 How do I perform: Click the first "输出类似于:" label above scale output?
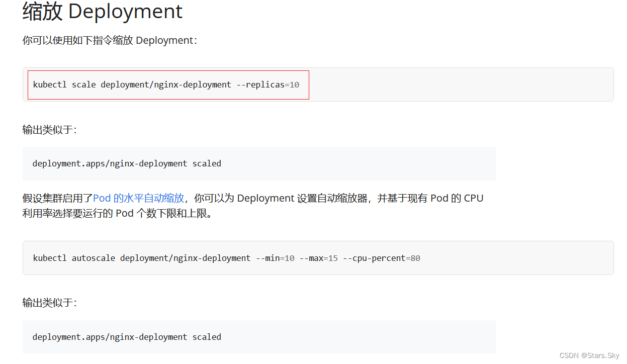(50, 130)
